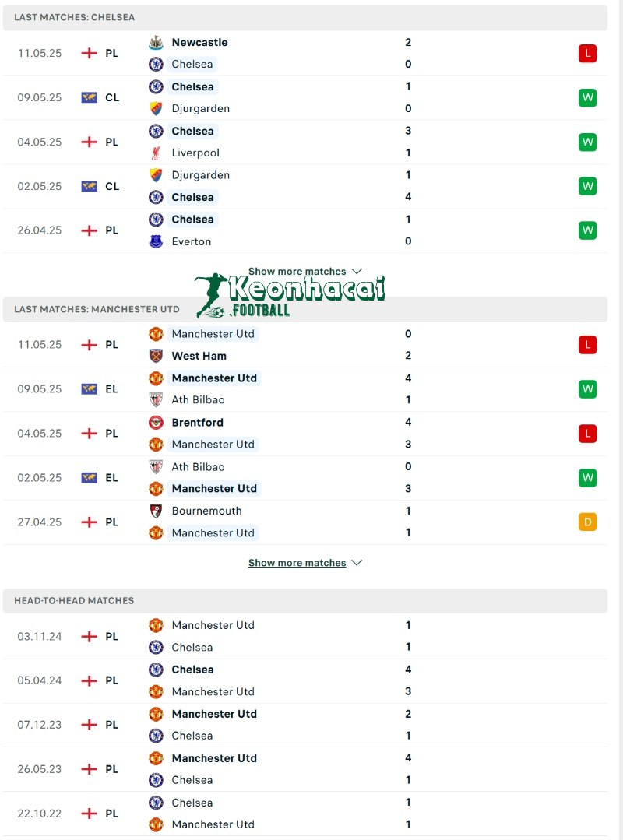Click the Djurgarden club logo
The height and width of the screenshot is (840, 623).
(155, 109)
